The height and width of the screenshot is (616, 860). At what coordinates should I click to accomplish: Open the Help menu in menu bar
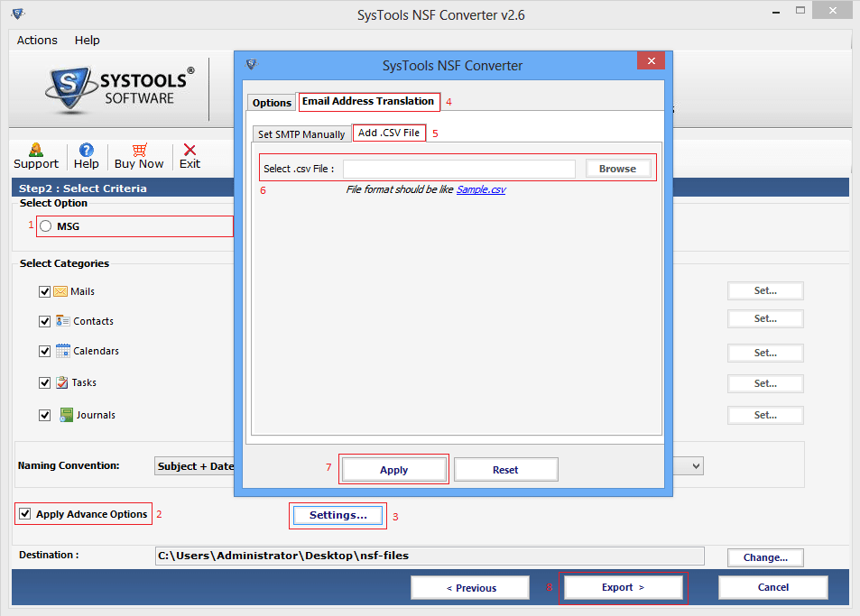click(88, 40)
